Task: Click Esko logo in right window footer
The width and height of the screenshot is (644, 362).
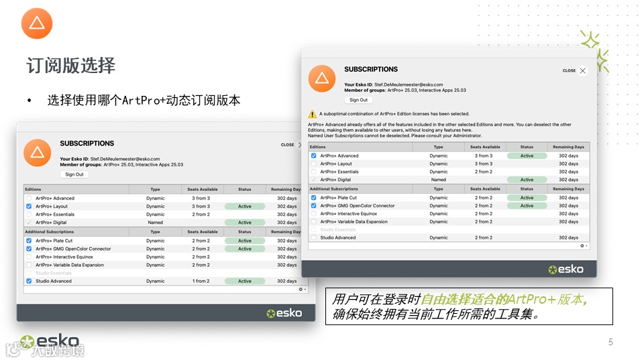Action: pyautogui.click(x=566, y=269)
